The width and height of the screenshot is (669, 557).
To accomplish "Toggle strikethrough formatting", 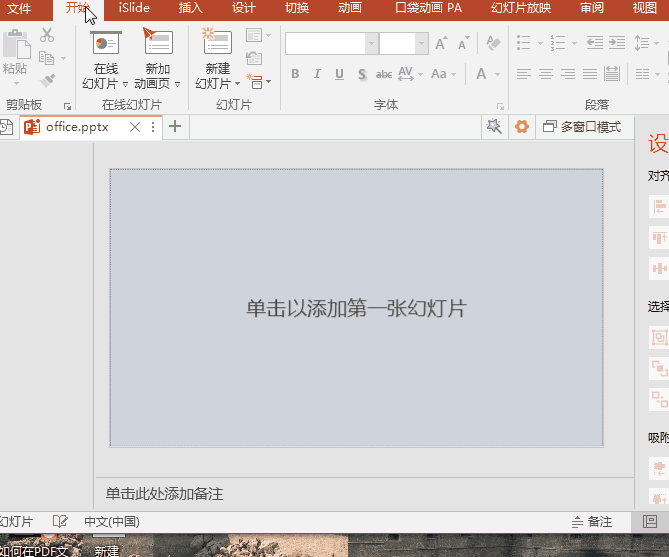I will tap(384, 74).
